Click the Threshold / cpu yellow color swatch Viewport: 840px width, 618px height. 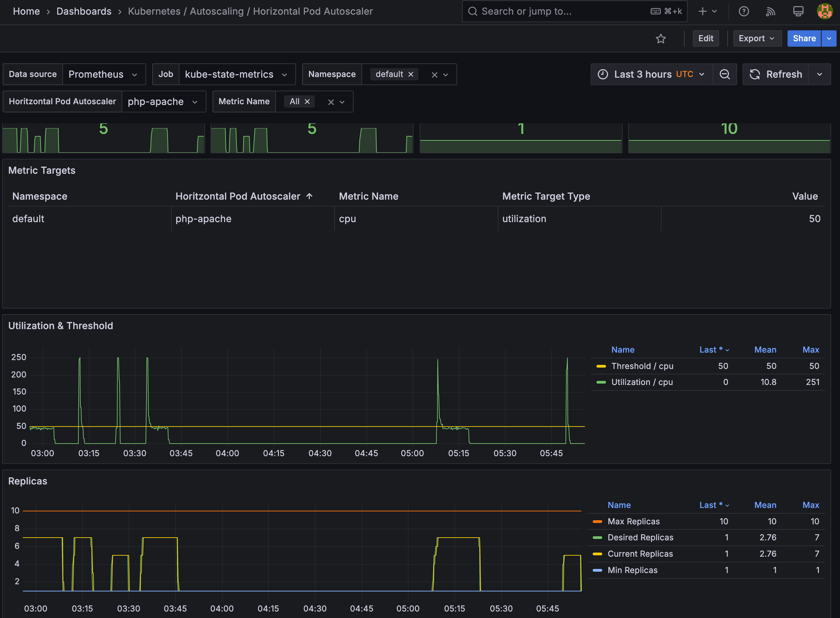click(601, 366)
